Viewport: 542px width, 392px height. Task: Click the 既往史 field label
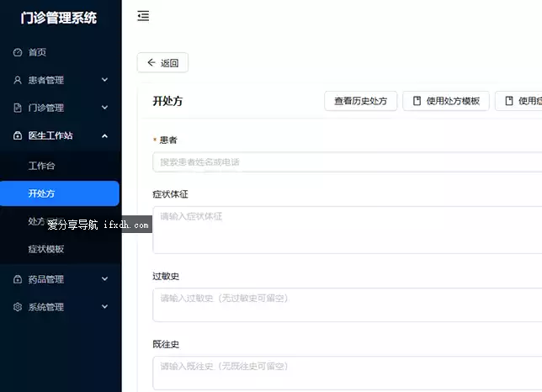coord(166,344)
